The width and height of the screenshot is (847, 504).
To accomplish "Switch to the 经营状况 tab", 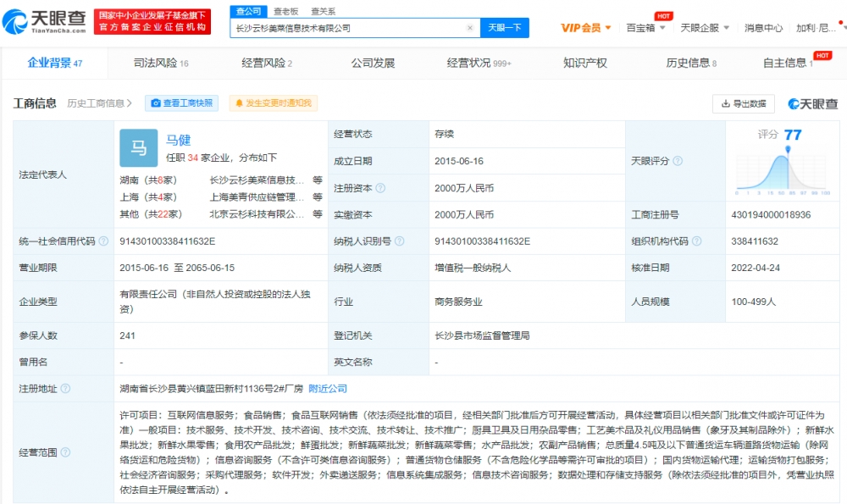I will 479,64.
